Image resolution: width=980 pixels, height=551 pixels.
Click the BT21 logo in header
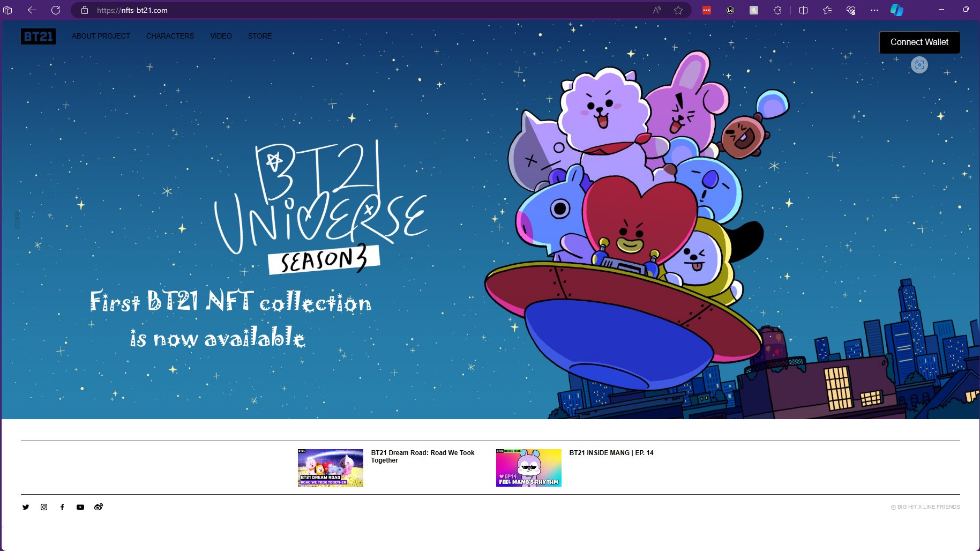point(38,36)
